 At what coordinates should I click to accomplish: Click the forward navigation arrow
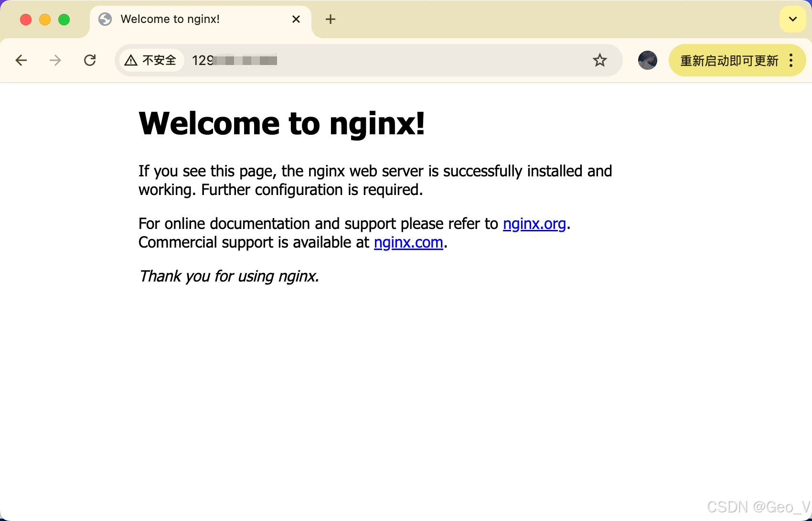(x=55, y=60)
